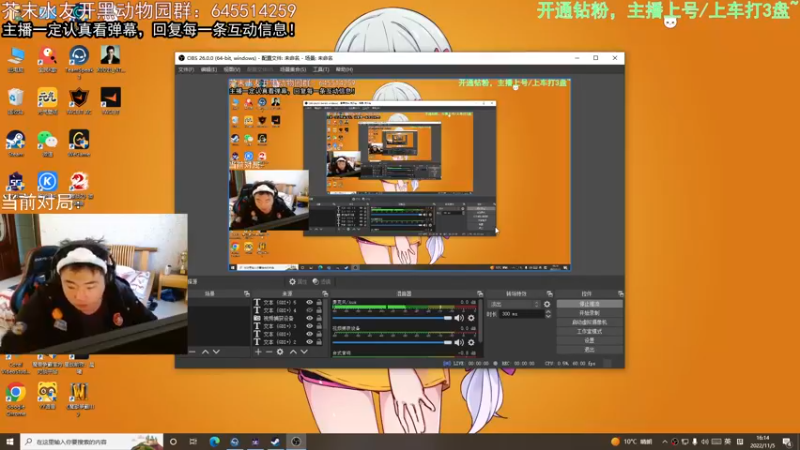Open the Windows Start menu
This screenshot has height=450, width=800.
tap(10, 441)
